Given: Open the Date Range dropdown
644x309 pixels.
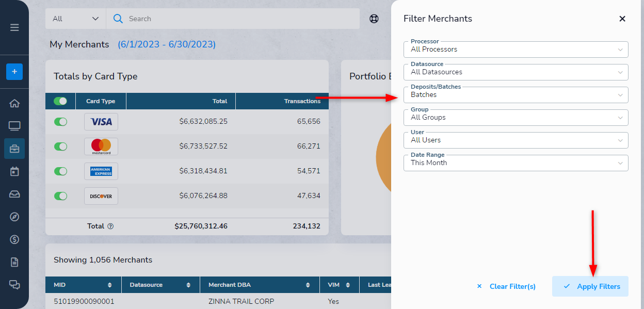Looking at the screenshot, I should pyautogui.click(x=516, y=163).
